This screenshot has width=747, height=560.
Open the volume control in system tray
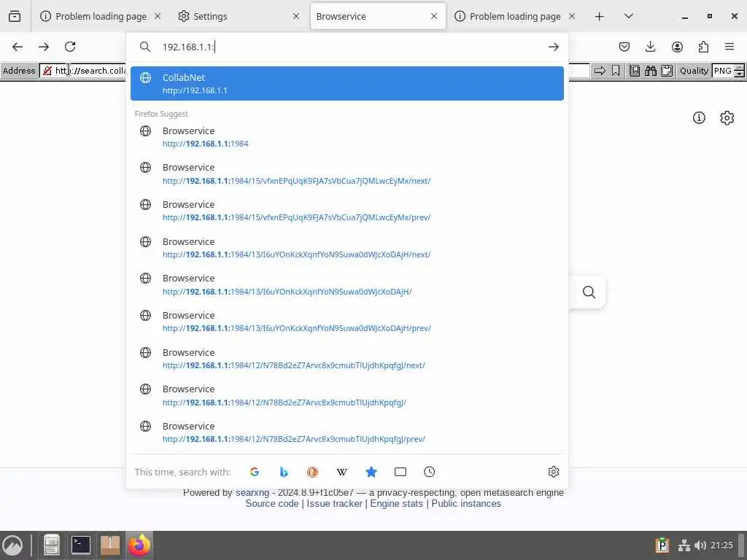tap(700, 545)
